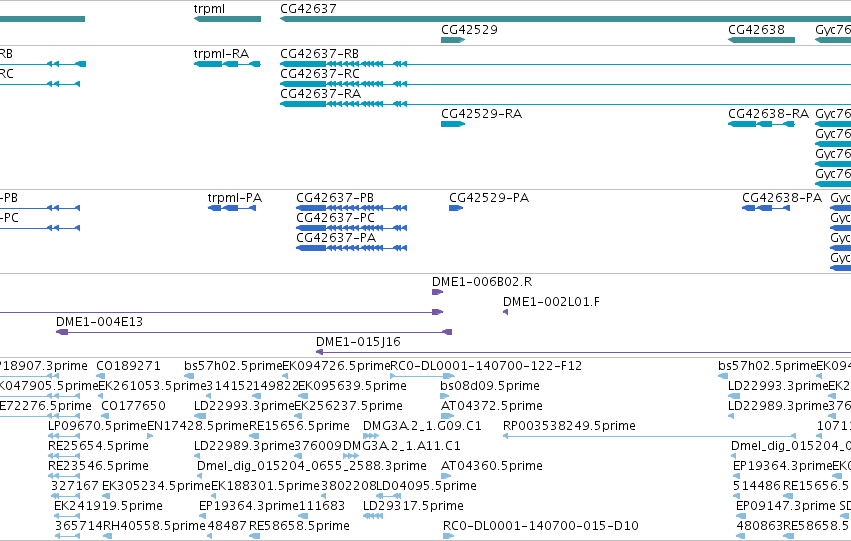This screenshot has width=851, height=541.
Task: Click the 514486 label
Action: click(x=757, y=487)
